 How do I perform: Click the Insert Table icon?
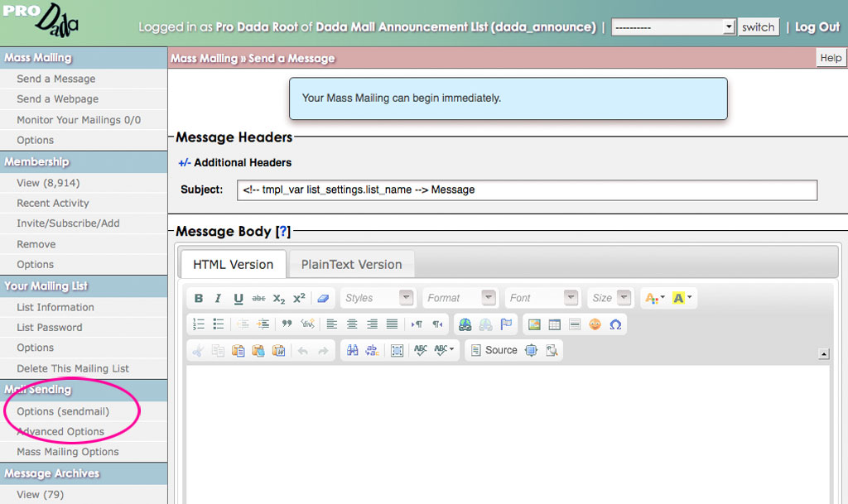coord(554,324)
